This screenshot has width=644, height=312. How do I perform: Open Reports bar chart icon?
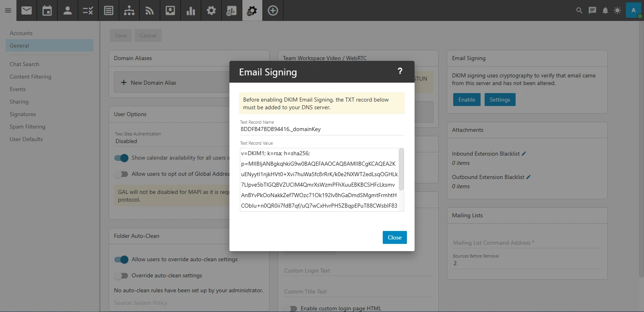coord(191,10)
